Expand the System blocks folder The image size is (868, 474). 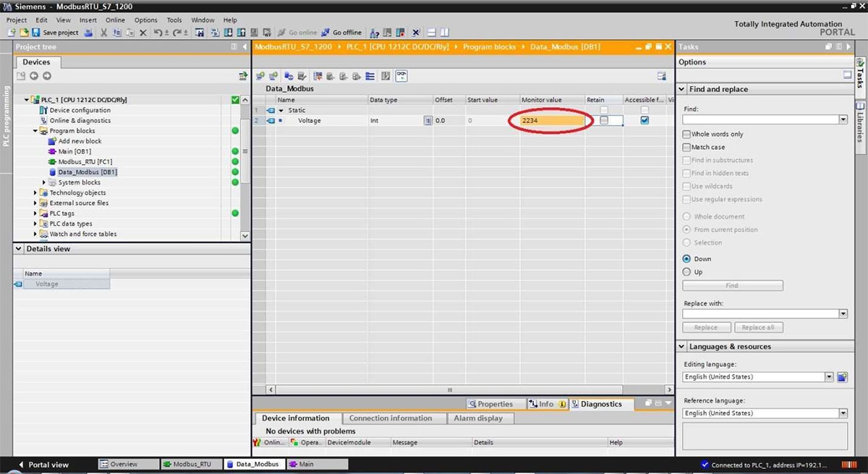43,182
